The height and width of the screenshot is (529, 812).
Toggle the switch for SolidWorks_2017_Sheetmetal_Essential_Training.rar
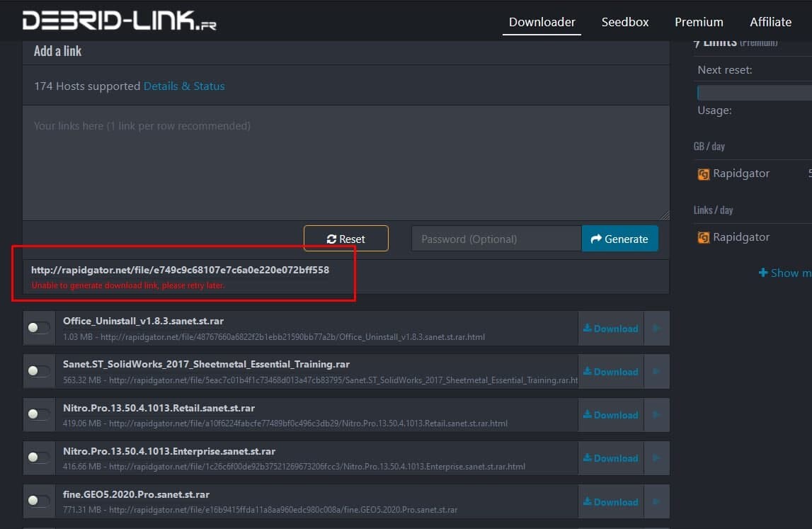(39, 371)
